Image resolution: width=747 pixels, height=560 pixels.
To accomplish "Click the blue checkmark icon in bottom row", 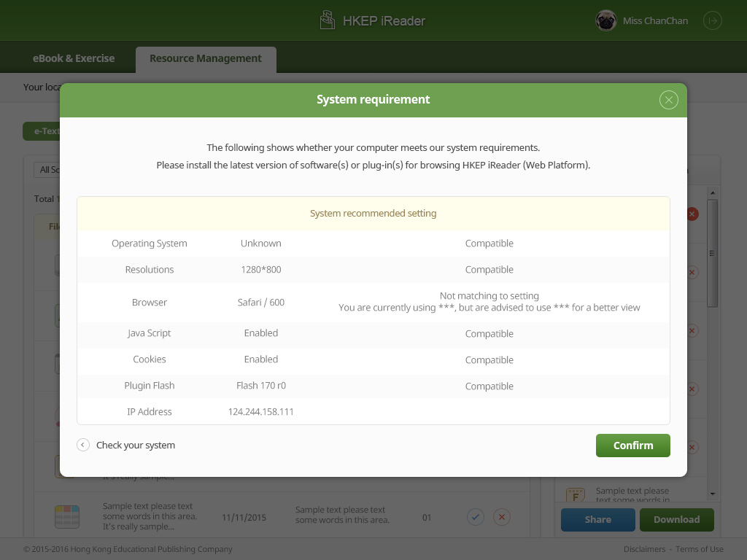I will pyautogui.click(x=475, y=518).
